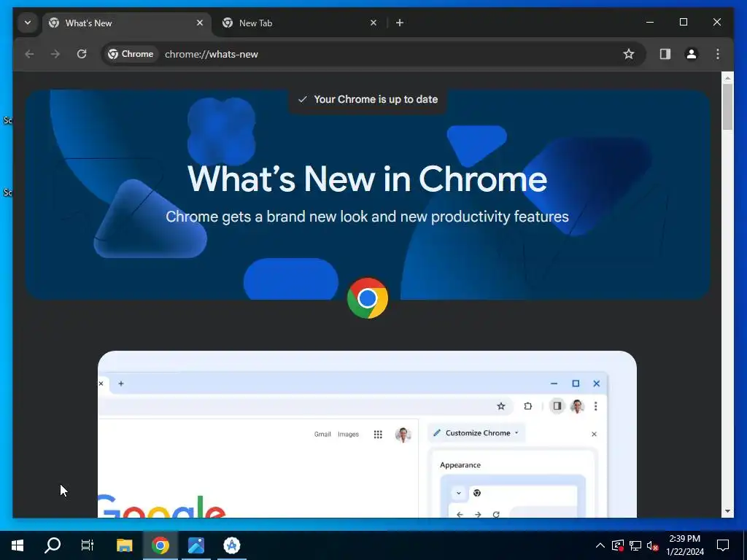747x560 pixels.
Task: Click the security warning tray icon
Action: pyautogui.click(x=618, y=545)
